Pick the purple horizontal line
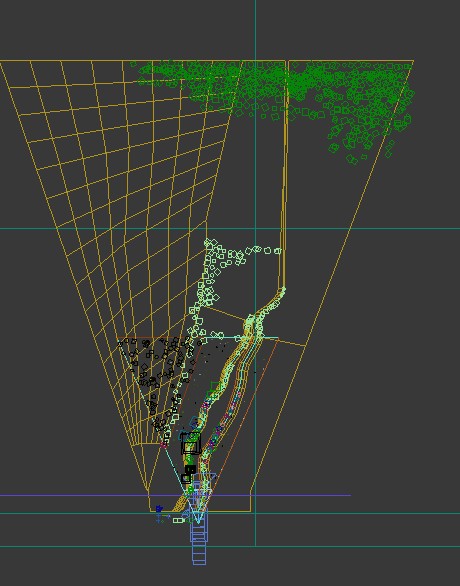This screenshot has width=460, height=586. [x=175, y=495]
